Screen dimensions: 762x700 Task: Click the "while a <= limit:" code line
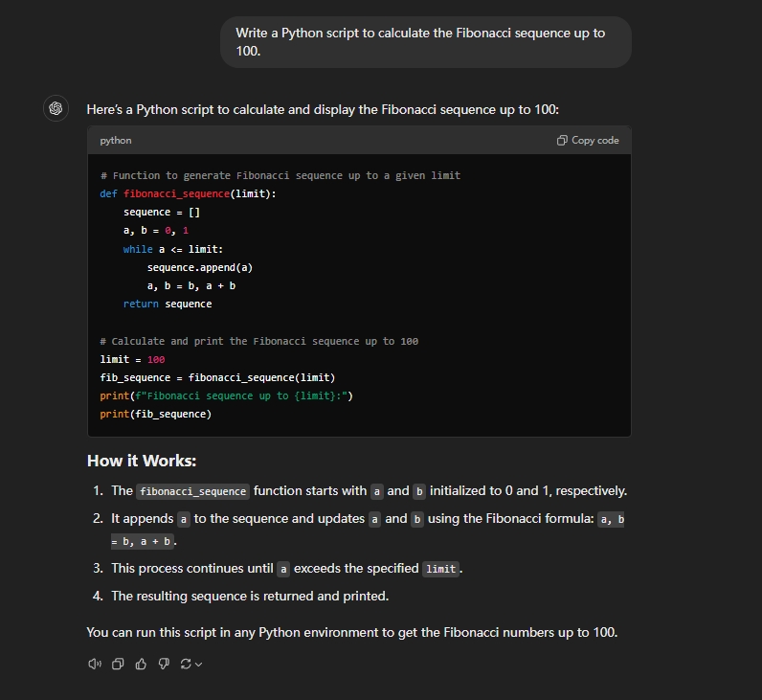pos(172,249)
